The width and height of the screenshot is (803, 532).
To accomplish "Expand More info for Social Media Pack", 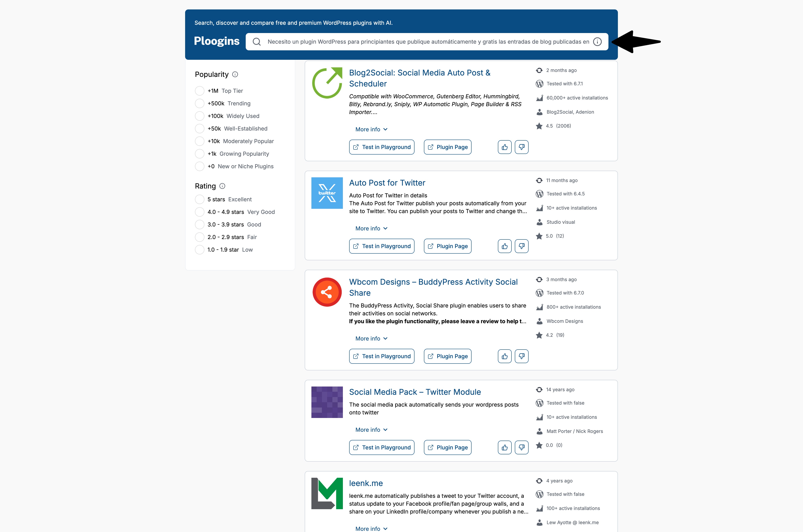I will tap(371, 430).
